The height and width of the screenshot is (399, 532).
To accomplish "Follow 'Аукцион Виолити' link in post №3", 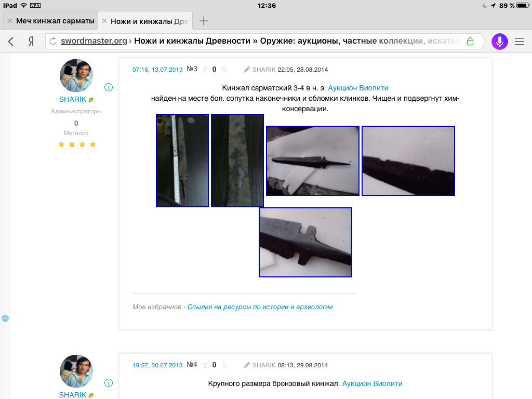I will 358,88.
